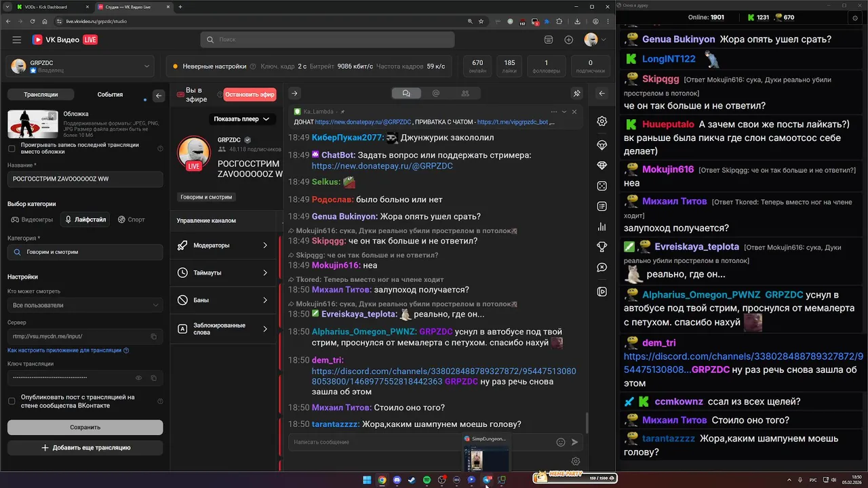868x488 pixels.
Task: Click the chat bubble X icon in sidebar
Action: [601, 268]
